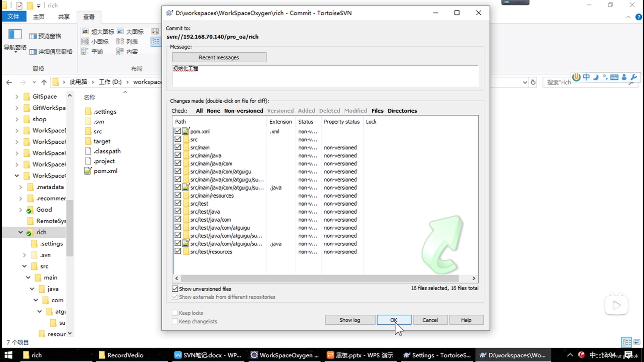The image size is (644, 362).
Task: Uncheck src/test/java checkbox
Action: pyautogui.click(x=178, y=211)
